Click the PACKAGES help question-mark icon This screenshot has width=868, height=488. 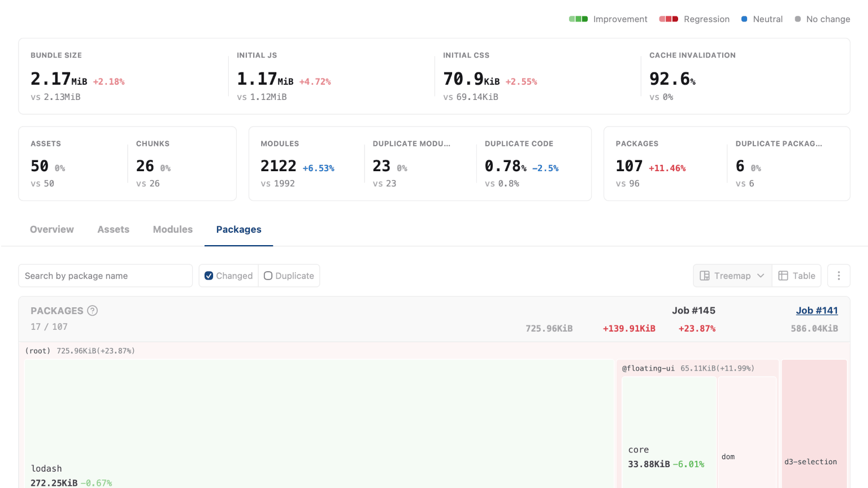(x=93, y=311)
